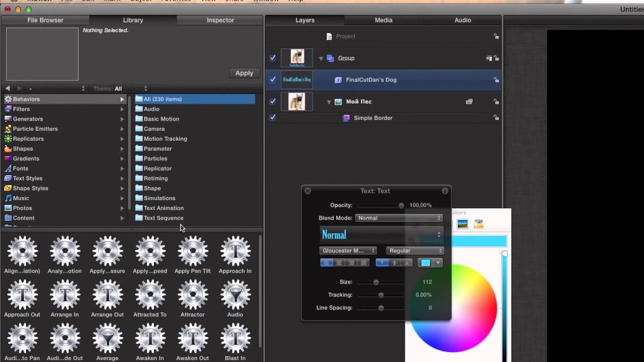Click the lock icon on Simple Border row

click(496, 118)
